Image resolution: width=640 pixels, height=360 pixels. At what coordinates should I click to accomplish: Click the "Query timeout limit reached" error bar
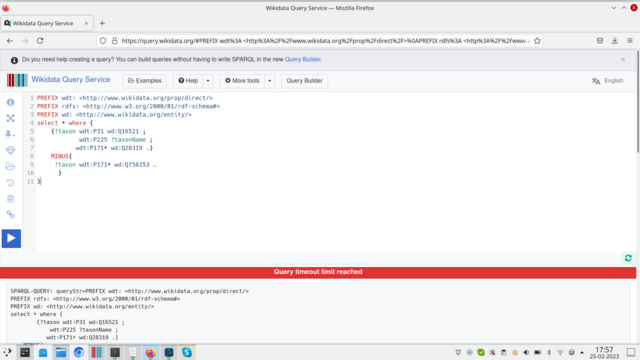[318, 272]
